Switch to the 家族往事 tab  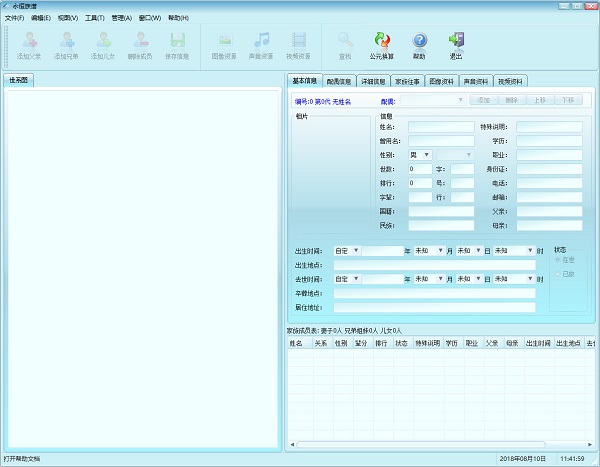click(x=407, y=81)
